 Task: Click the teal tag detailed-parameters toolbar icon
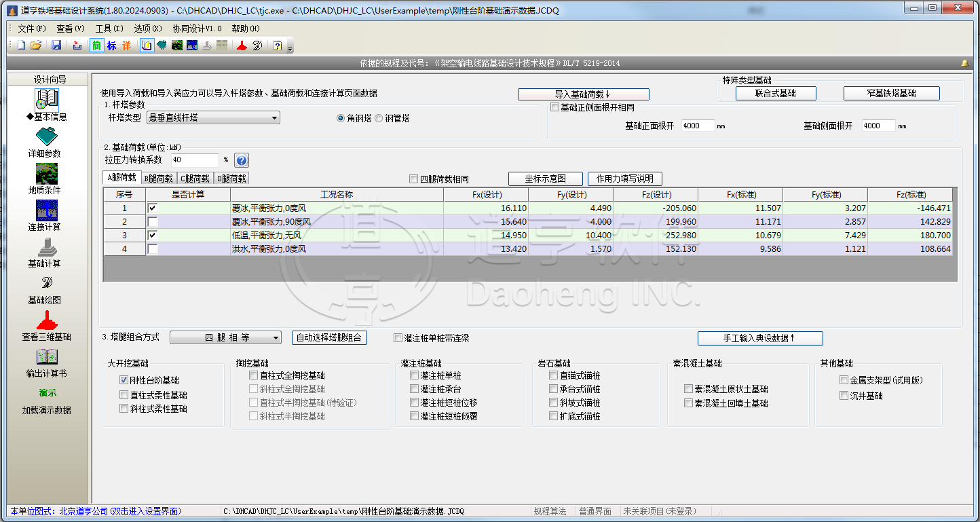[162, 45]
